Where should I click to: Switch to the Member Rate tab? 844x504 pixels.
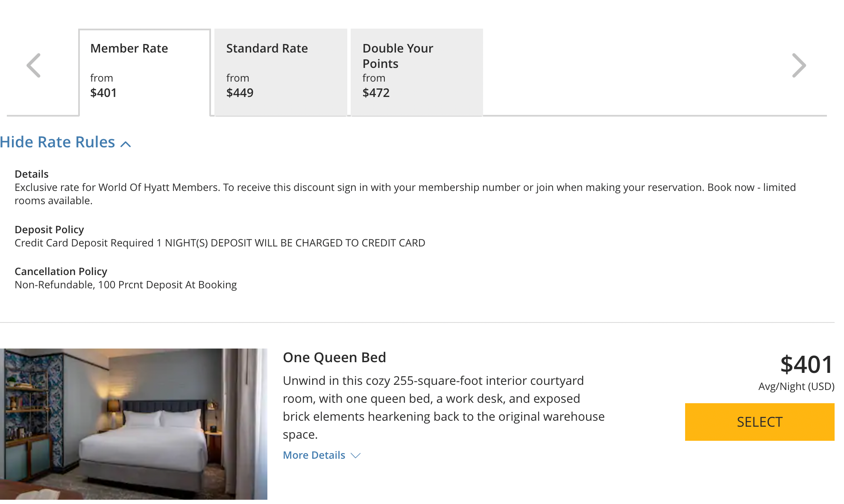click(x=145, y=72)
